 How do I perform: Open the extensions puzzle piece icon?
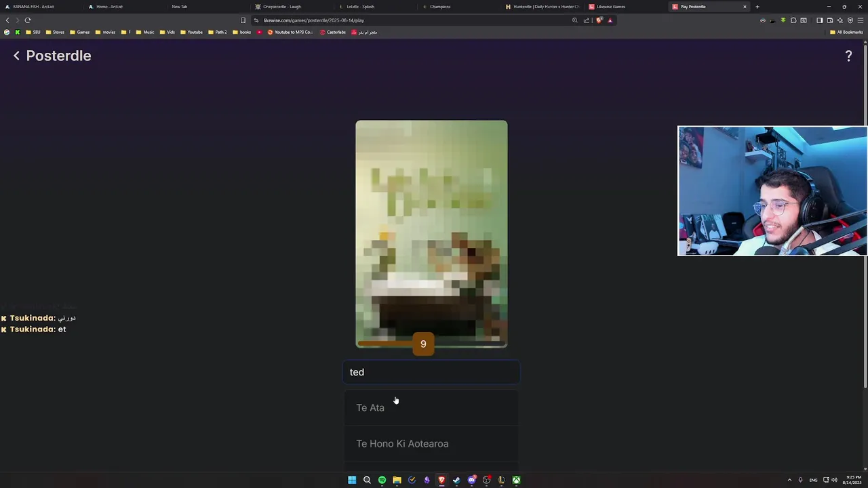[793, 20]
